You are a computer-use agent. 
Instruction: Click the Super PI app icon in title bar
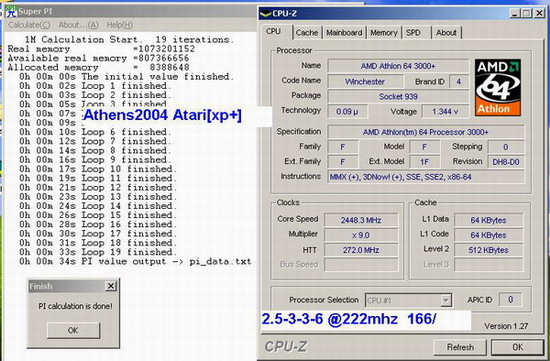(11, 11)
